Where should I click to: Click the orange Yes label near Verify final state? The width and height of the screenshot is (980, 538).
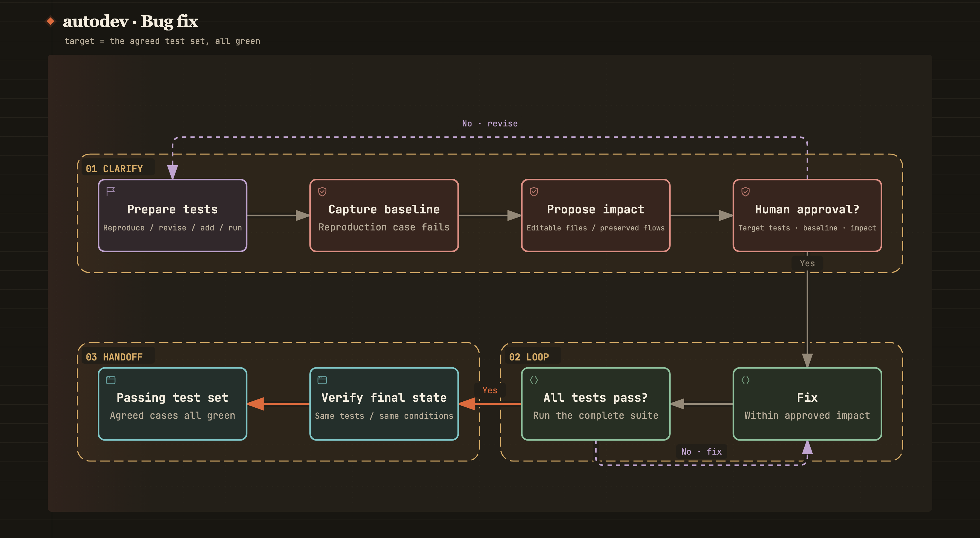click(490, 390)
